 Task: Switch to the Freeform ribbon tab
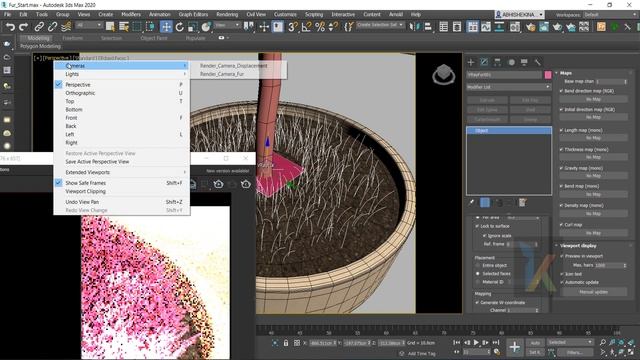pos(73,38)
